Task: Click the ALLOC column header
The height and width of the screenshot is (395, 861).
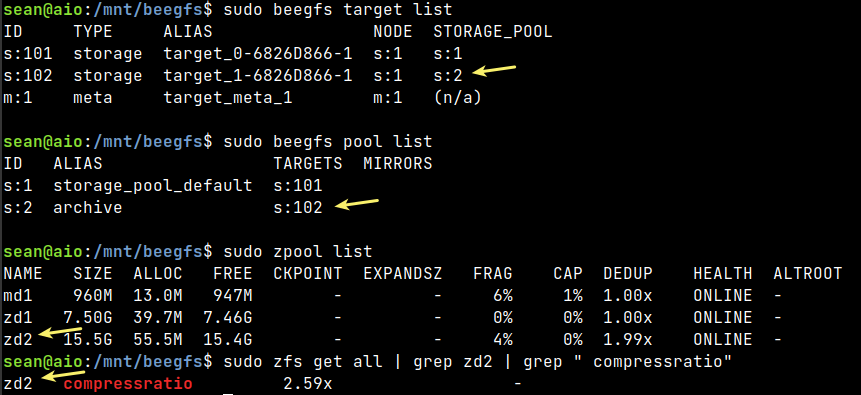Action: point(158,274)
